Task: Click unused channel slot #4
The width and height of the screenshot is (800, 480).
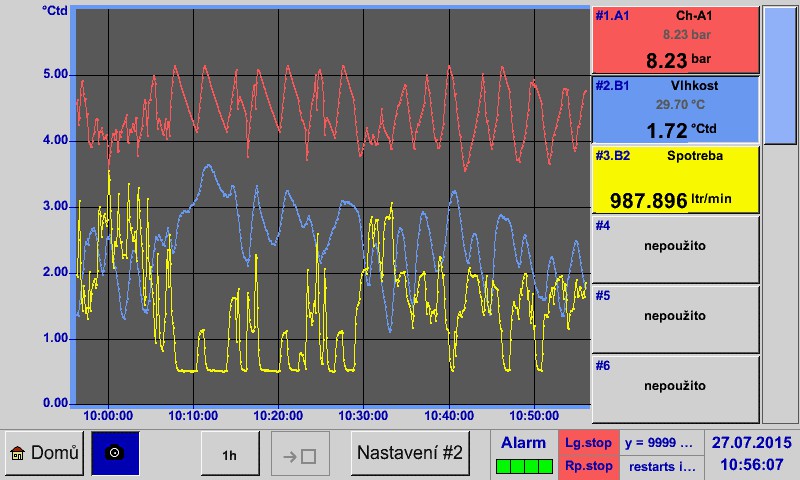Action: pos(675,248)
